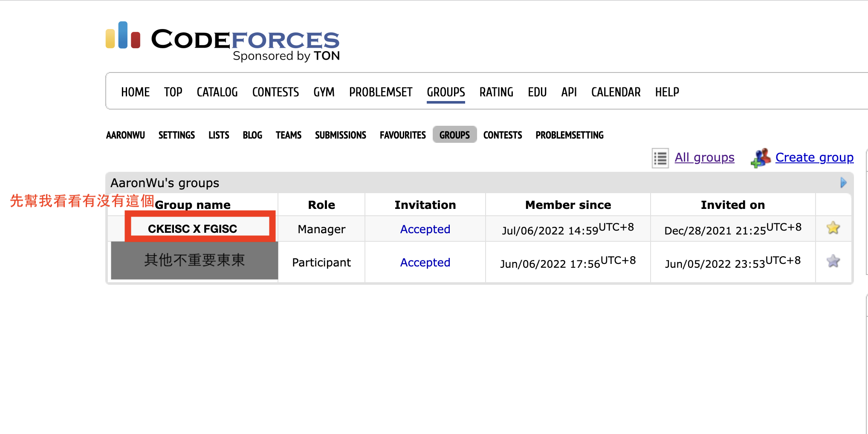Click the Manager role cell
This screenshot has height=434, width=868.
[x=321, y=229]
